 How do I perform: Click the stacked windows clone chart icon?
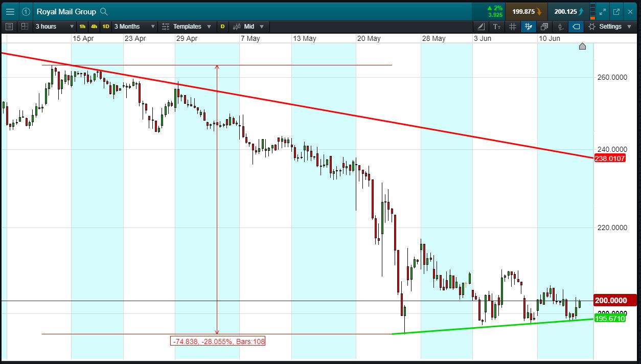point(544,27)
